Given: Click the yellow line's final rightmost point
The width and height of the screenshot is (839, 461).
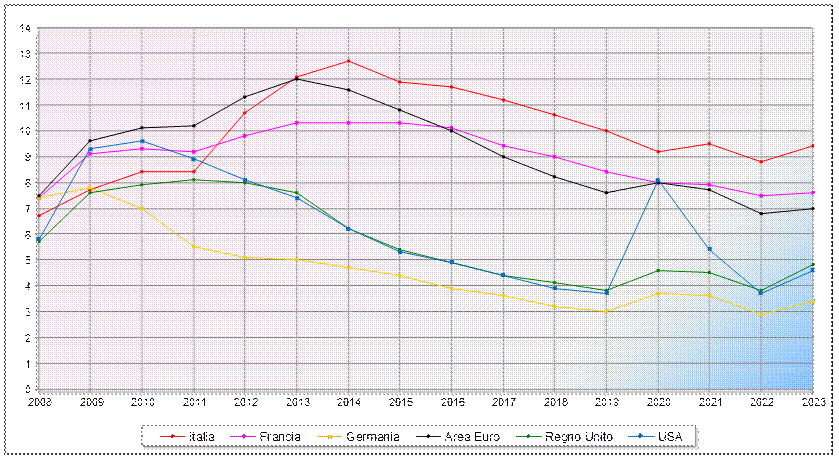Looking at the screenshot, I should coord(812,301).
